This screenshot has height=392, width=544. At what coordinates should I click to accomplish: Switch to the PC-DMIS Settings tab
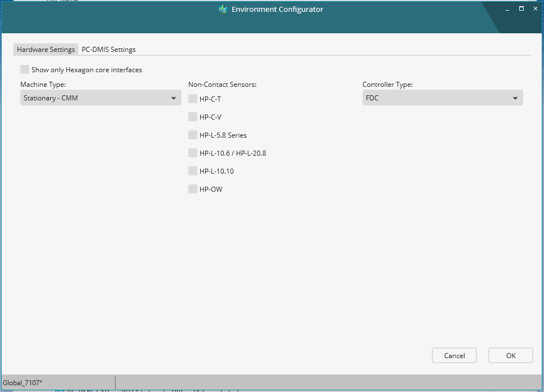pyautogui.click(x=108, y=49)
